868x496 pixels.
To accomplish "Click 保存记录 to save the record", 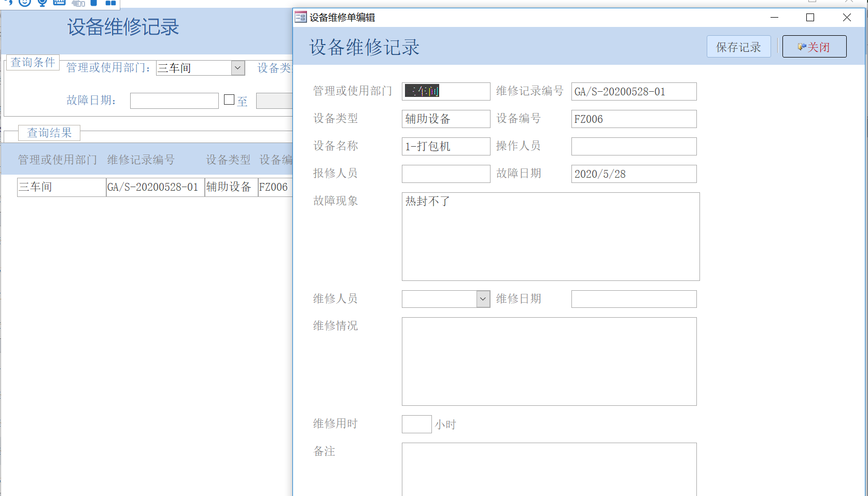I will (738, 47).
